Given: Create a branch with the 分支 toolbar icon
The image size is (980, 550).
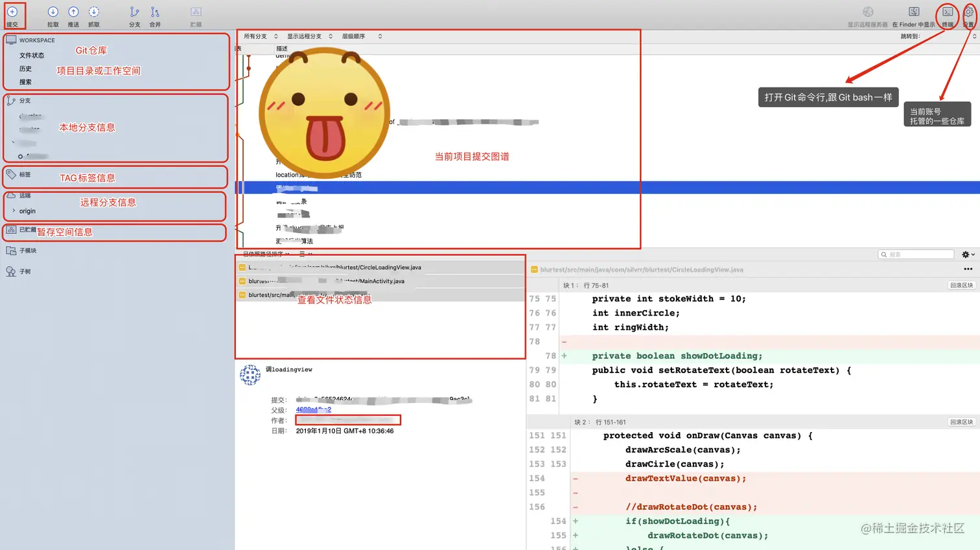Looking at the screenshot, I should (x=134, y=12).
